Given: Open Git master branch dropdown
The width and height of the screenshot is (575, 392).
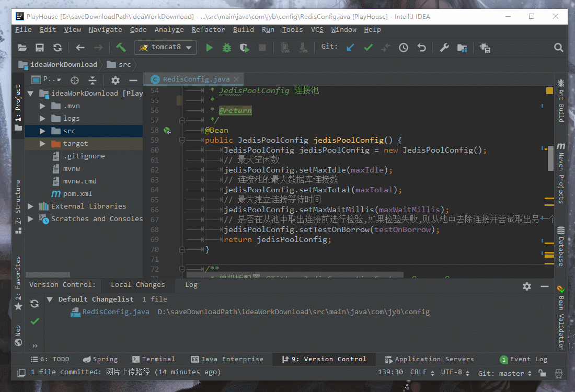Looking at the screenshot, I should [x=504, y=373].
